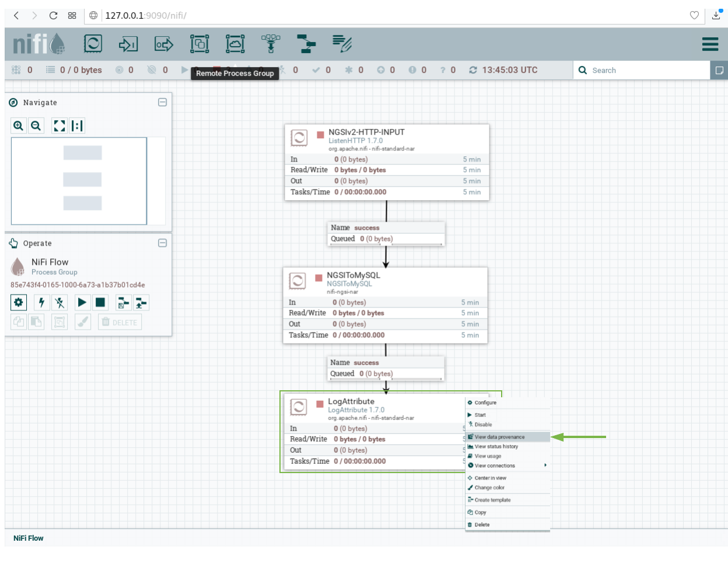Screen dimensions: 728x567
Task: Choose Create template from context menu
Action: click(508, 500)
